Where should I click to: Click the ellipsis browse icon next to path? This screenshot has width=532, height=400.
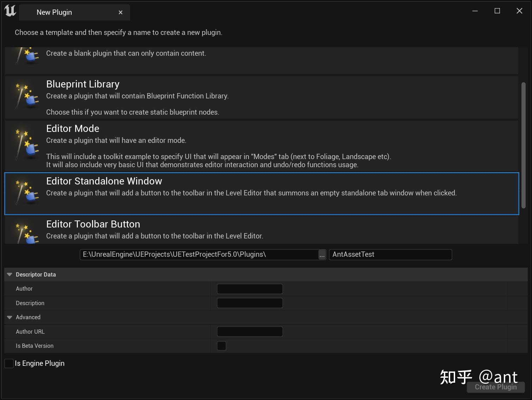tap(321, 254)
